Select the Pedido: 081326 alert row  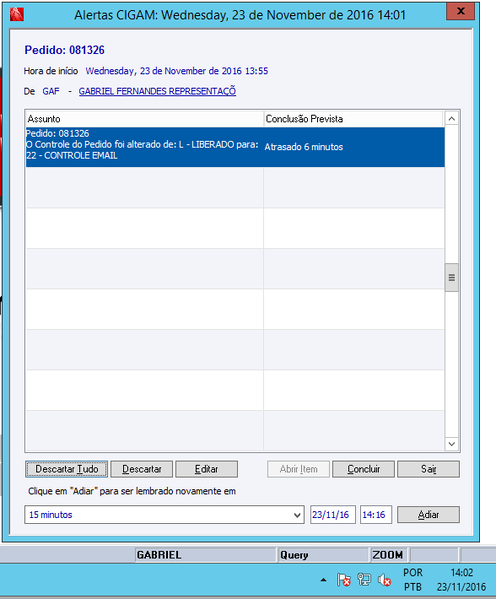[235, 147]
